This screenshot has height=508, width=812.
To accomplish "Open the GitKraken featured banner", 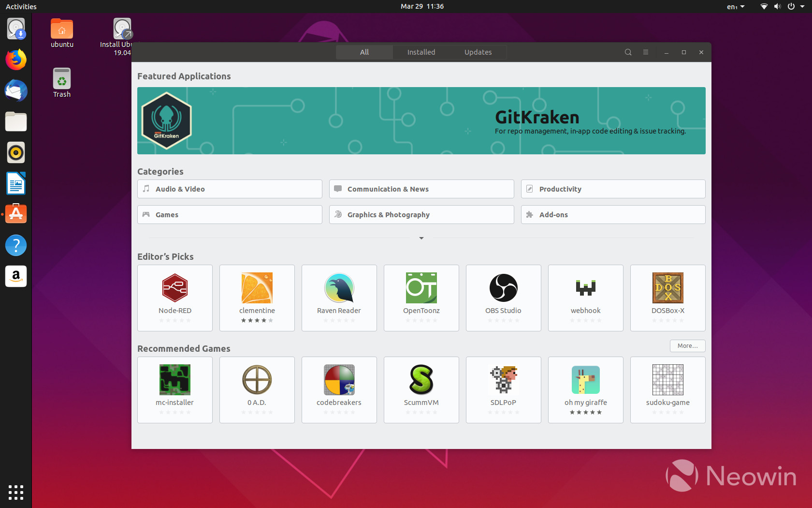I will click(x=421, y=121).
